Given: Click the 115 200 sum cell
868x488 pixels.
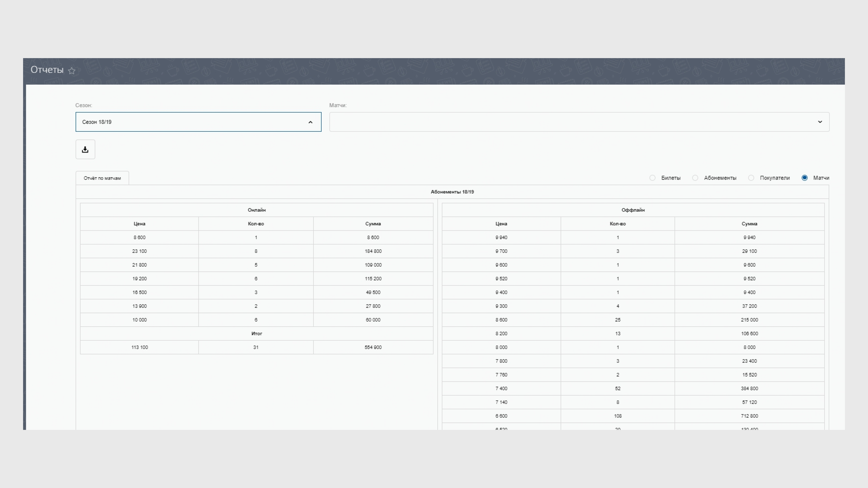Looking at the screenshot, I should tap(373, 279).
